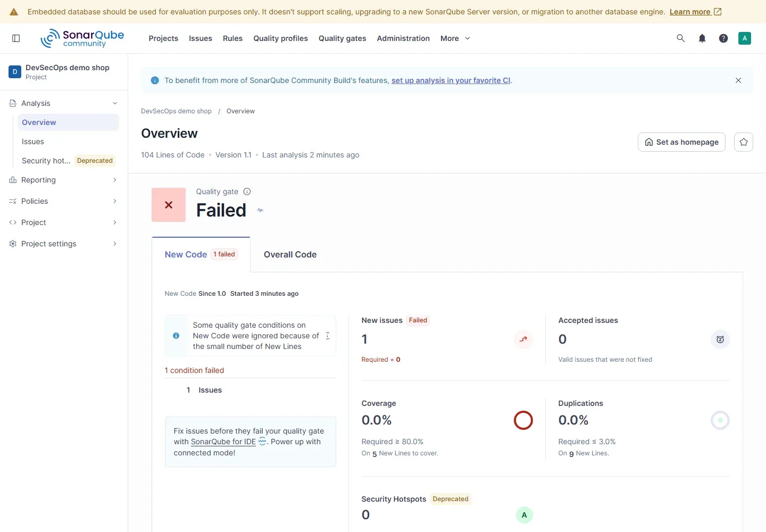Open the quality gate activity graph icon

[x=260, y=210]
